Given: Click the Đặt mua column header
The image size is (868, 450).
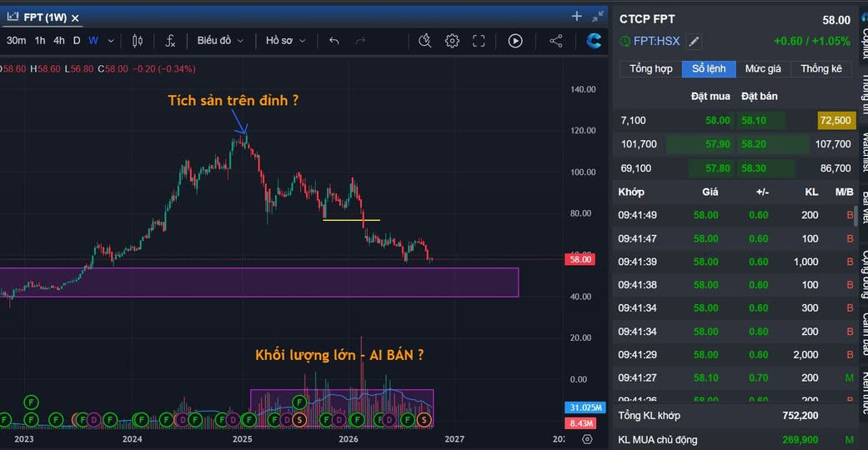Looking at the screenshot, I should (x=710, y=97).
